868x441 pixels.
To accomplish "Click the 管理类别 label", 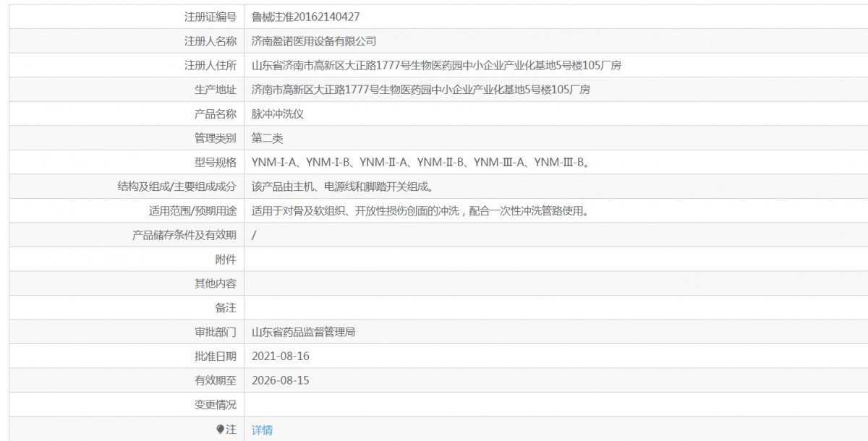I will [216, 138].
